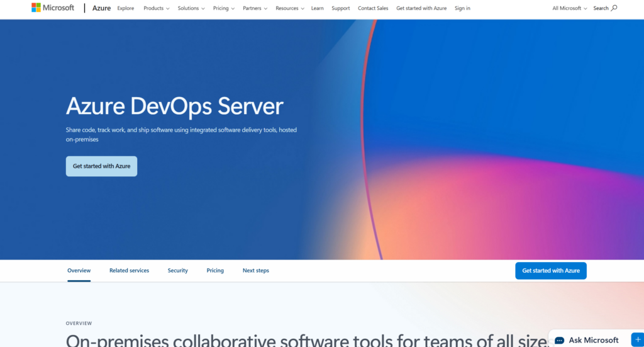Click the Explore link in the header
The width and height of the screenshot is (644, 347).
point(126,8)
